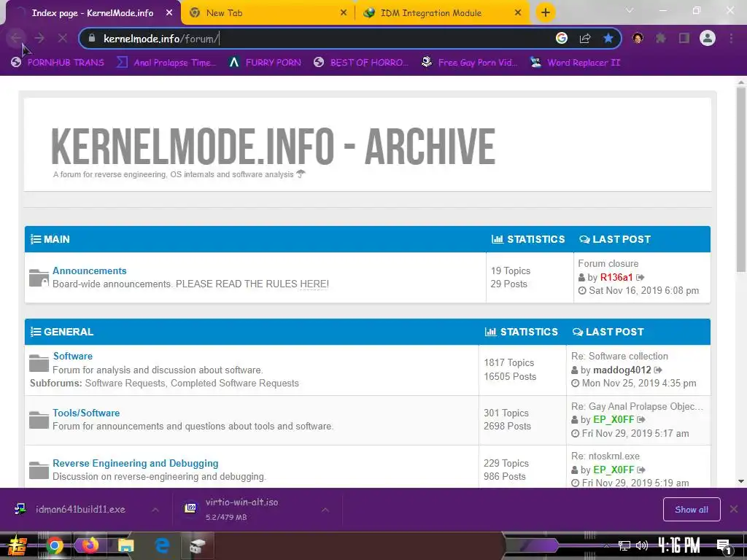Click the KERNELMODE.INFO - ARCHIVE logo
Viewport: 747px width, 560px height.
273,146
